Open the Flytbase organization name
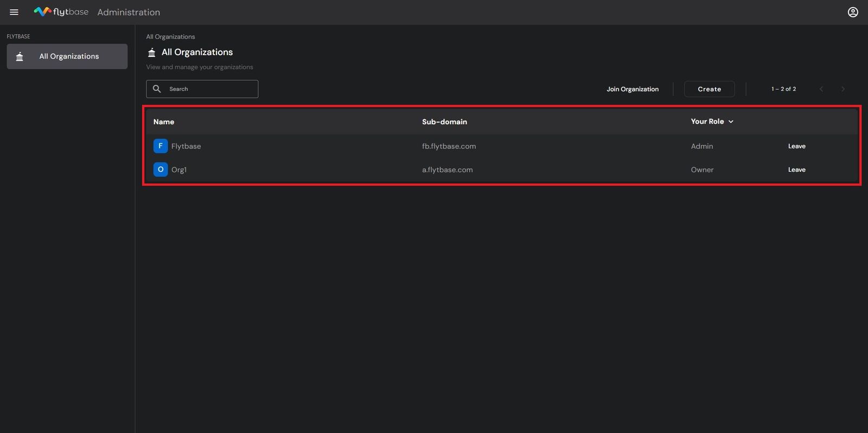The width and height of the screenshot is (868, 433). click(186, 146)
